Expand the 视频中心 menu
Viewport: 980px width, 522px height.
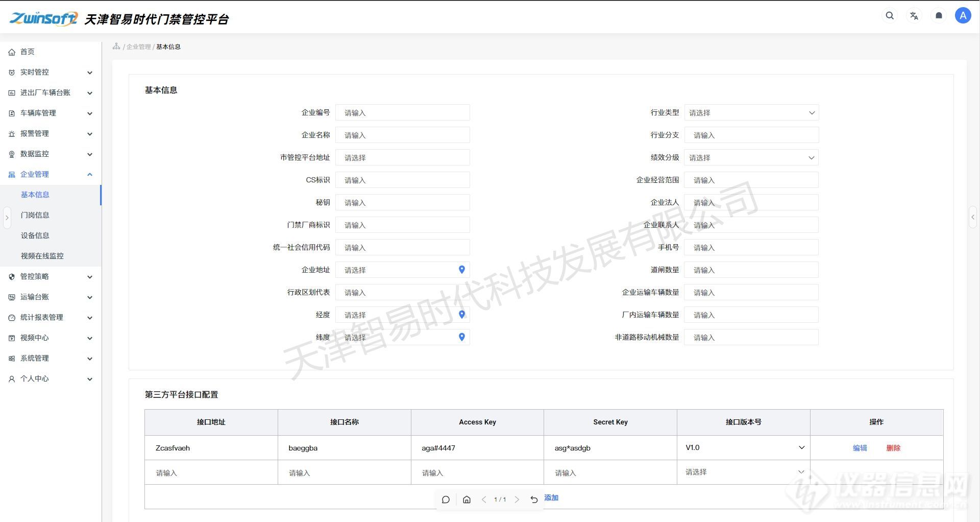tap(51, 338)
